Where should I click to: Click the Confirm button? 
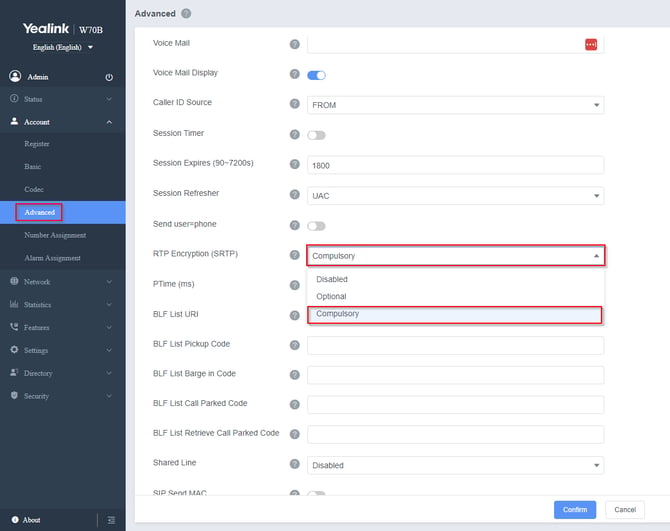[x=575, y=510]
